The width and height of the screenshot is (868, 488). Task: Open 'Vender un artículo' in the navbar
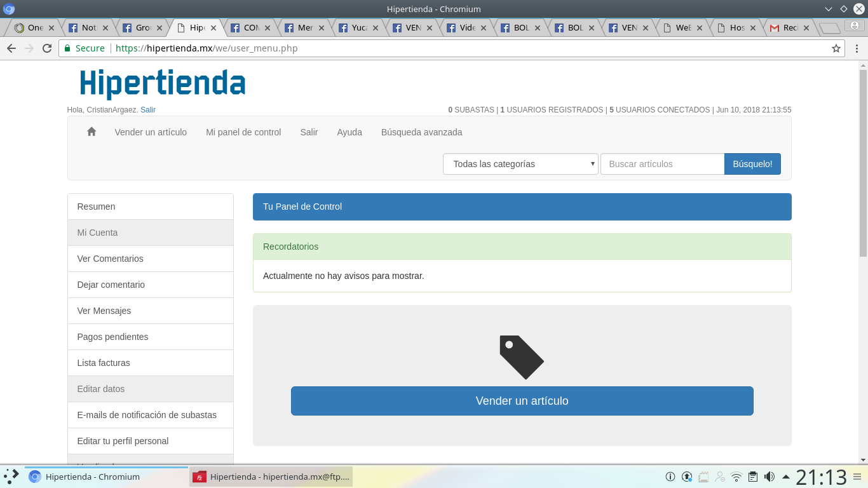click(x=151, y=132)
